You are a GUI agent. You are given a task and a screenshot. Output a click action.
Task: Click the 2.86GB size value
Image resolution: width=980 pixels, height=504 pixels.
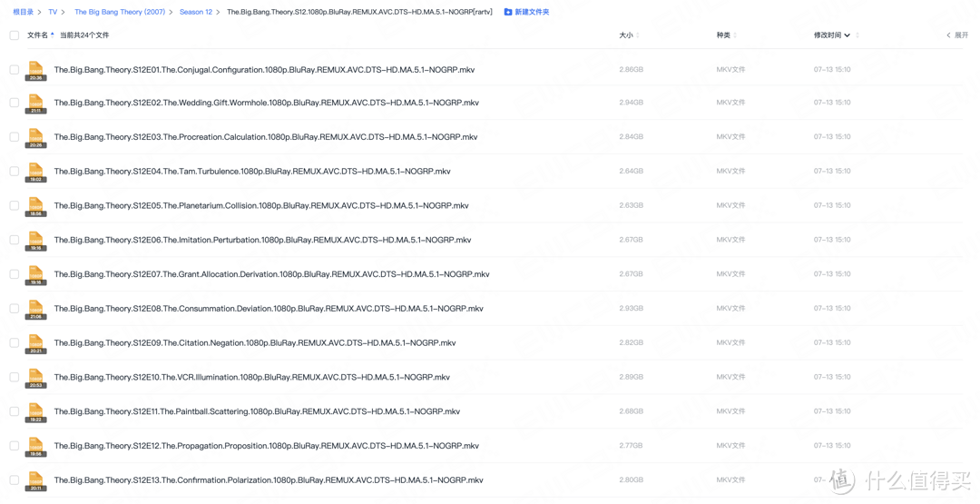[x=631, y=70]
